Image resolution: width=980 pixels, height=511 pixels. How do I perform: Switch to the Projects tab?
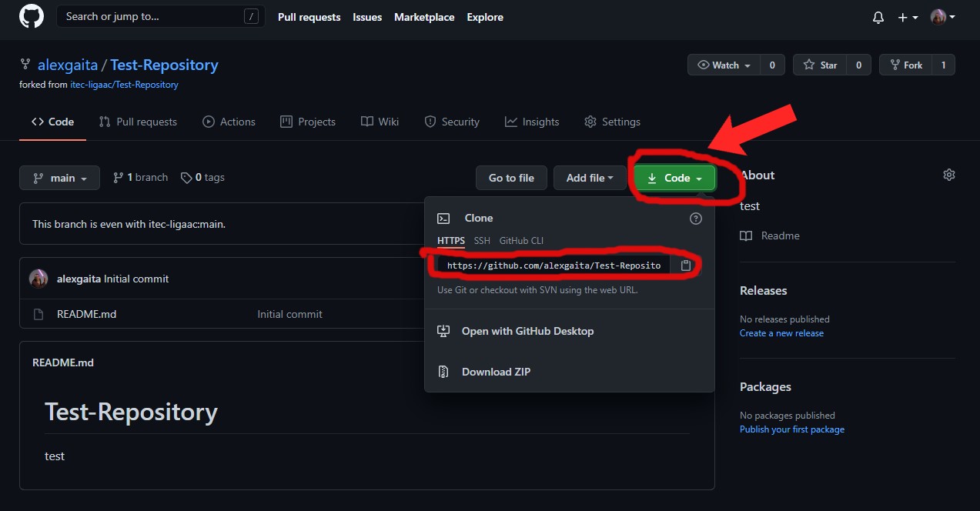point(308,122)
